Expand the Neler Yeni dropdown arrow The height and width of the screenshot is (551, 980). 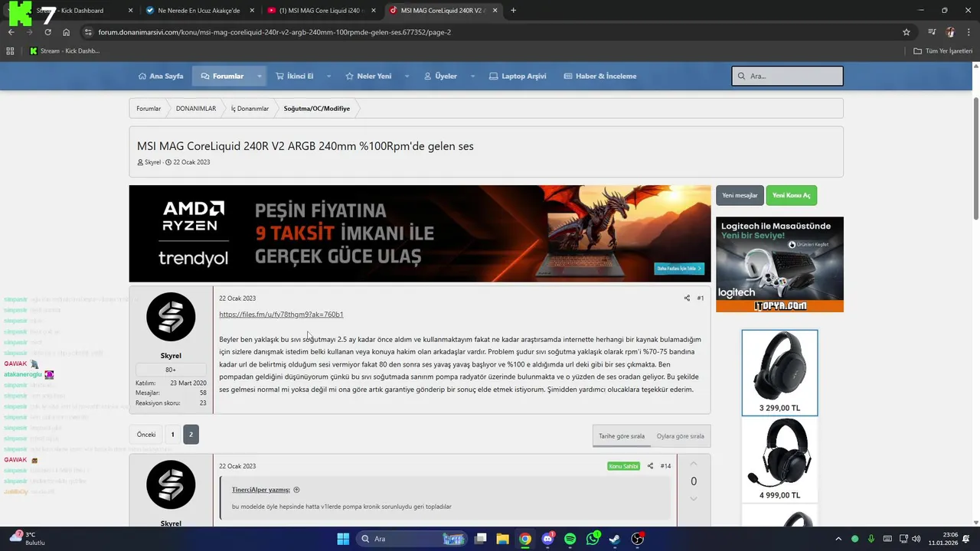pos(407,77)
